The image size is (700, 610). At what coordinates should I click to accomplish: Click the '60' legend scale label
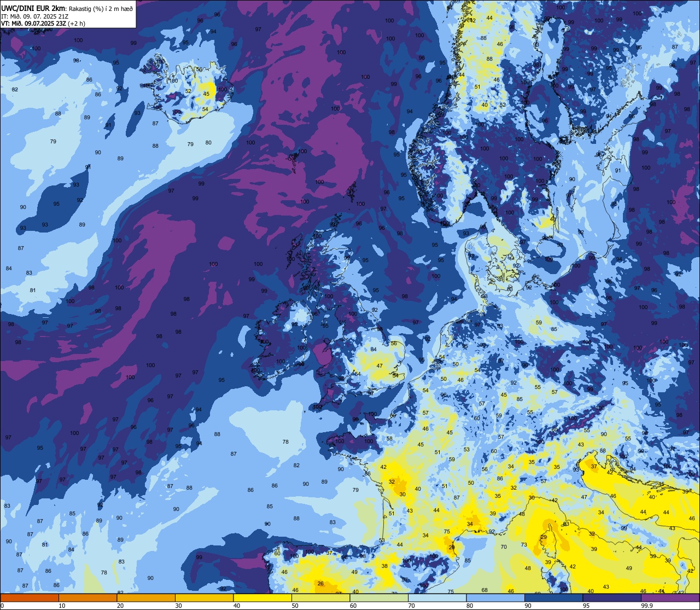353,606
